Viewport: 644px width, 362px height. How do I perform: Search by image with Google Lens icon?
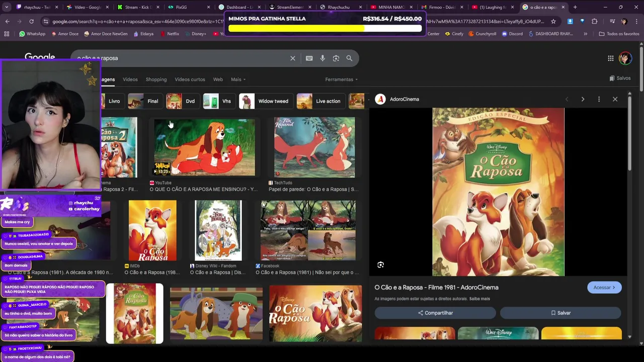coord(336,58)
